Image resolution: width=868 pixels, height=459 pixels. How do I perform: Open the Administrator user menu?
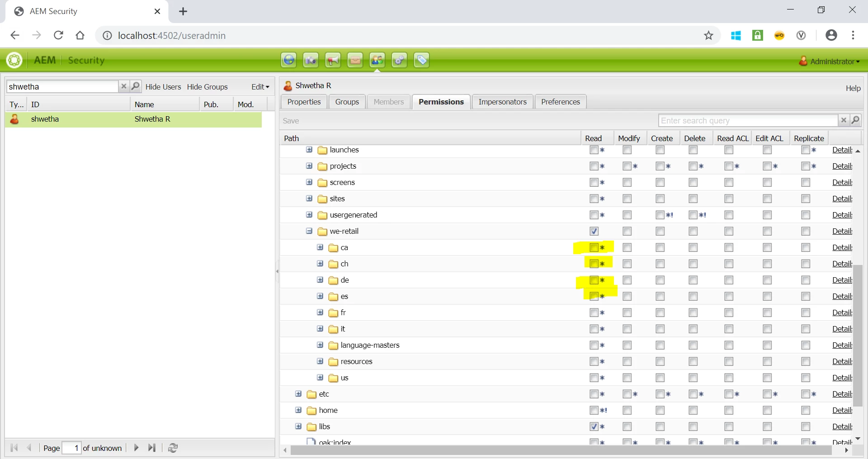pyautogui.click(x=830, y=61)
